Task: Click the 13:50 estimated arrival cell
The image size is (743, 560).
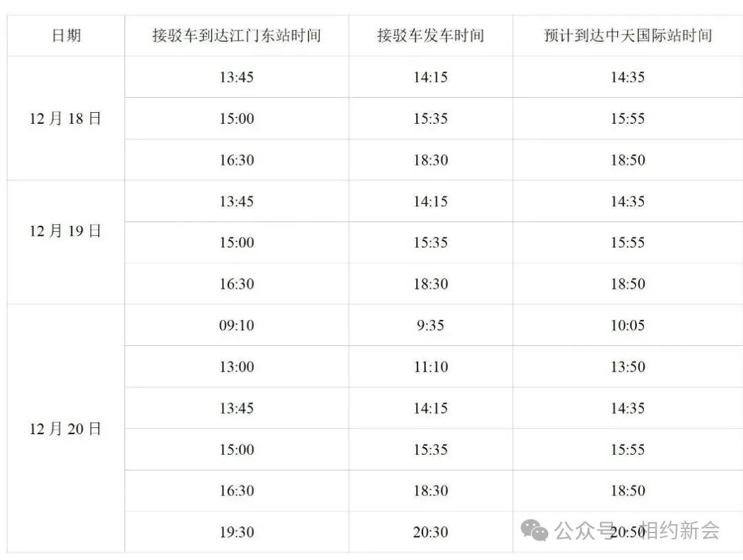Action: [x=627, y=367]
